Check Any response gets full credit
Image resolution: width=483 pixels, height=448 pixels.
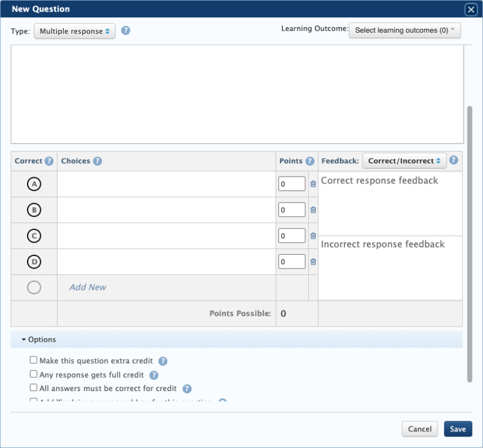(34, 374)
